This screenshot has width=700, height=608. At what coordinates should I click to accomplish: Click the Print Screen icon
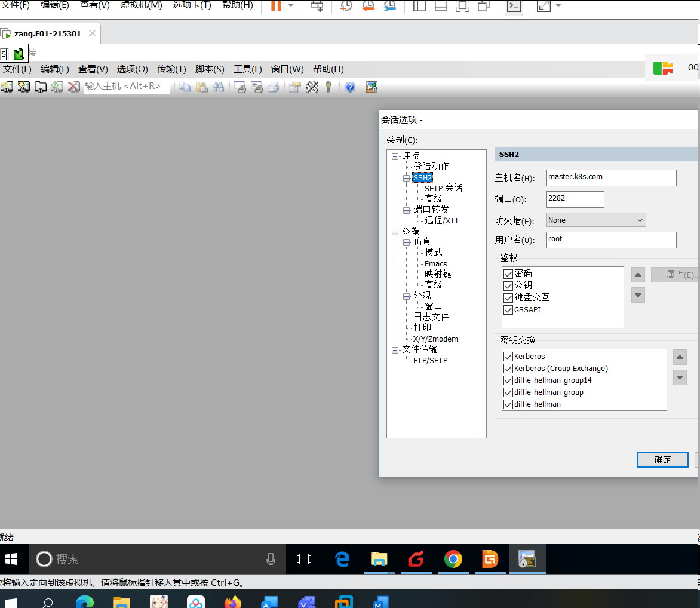point(240,87)
